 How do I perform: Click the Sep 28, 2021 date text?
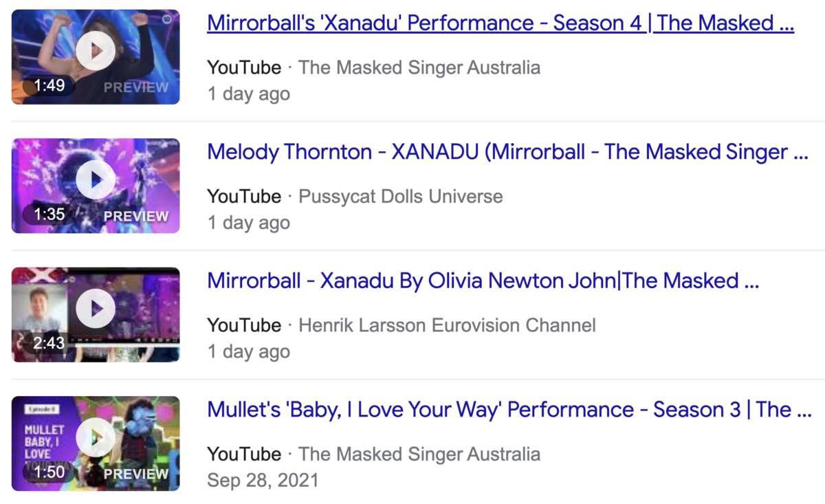(x=263, y=480)
